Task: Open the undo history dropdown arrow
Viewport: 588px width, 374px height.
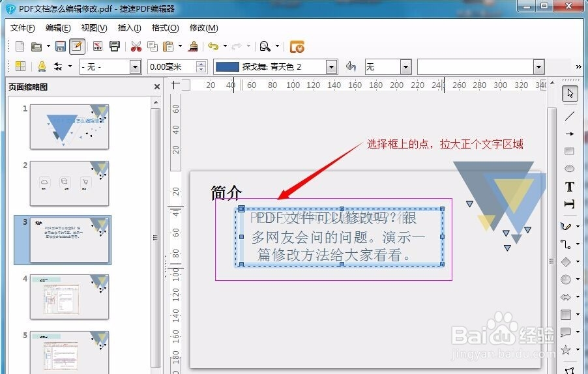Action: click(x=225, y=46)
